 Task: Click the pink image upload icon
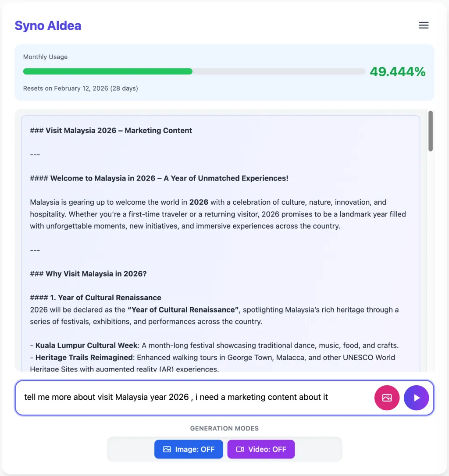pyautogui.click(x=387, y=398)
